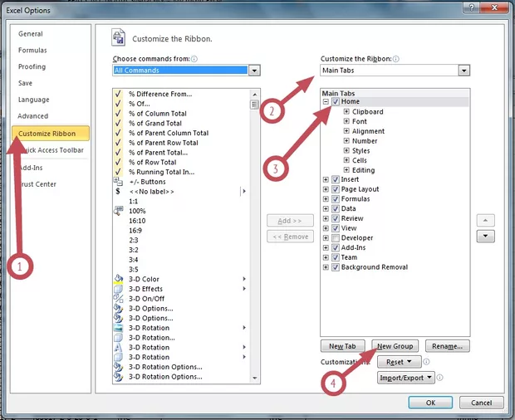Image resolution: width=515 pixels, height=420 pixels.
Task: Click the Rename... button
Action: point(448,346)
